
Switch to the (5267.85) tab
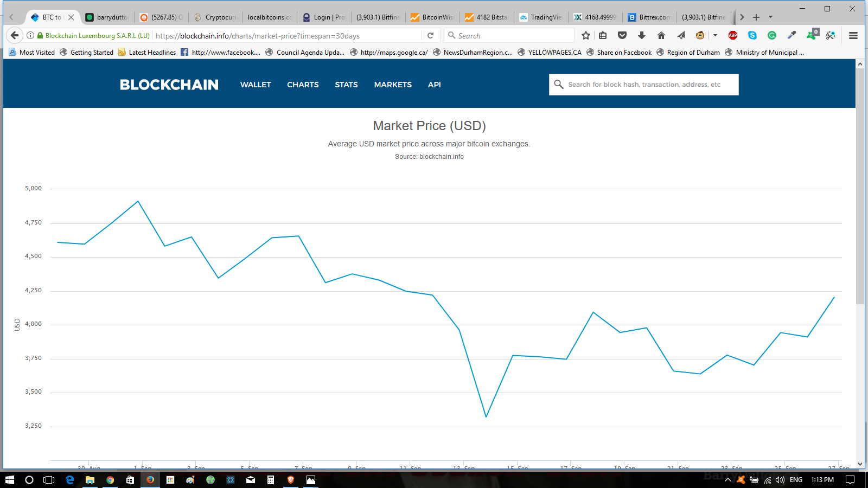pos(162,17)
